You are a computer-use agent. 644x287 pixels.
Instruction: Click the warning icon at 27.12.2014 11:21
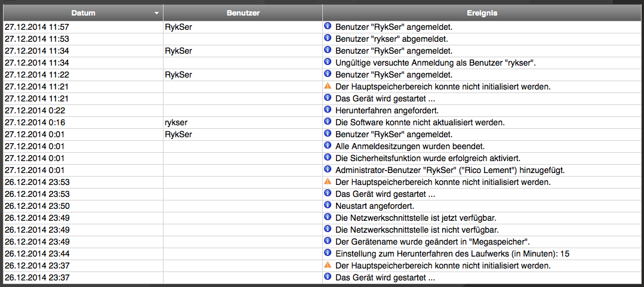327,86
